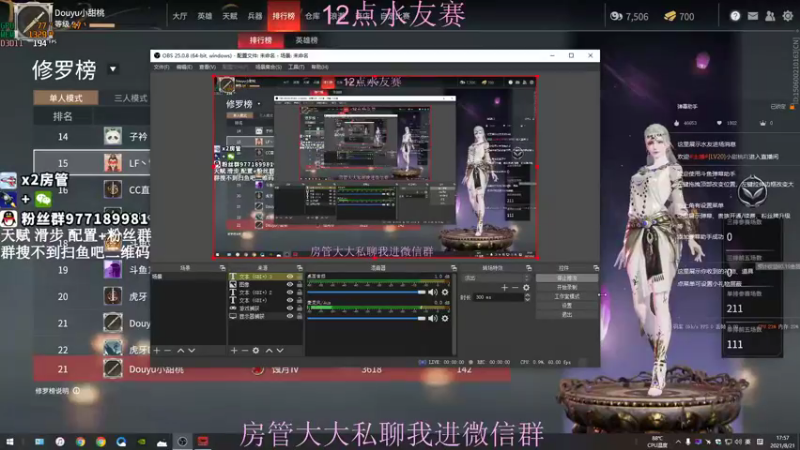Hide text (GDI+) 2 source eye
800x450 pixels.
(290, 292)
